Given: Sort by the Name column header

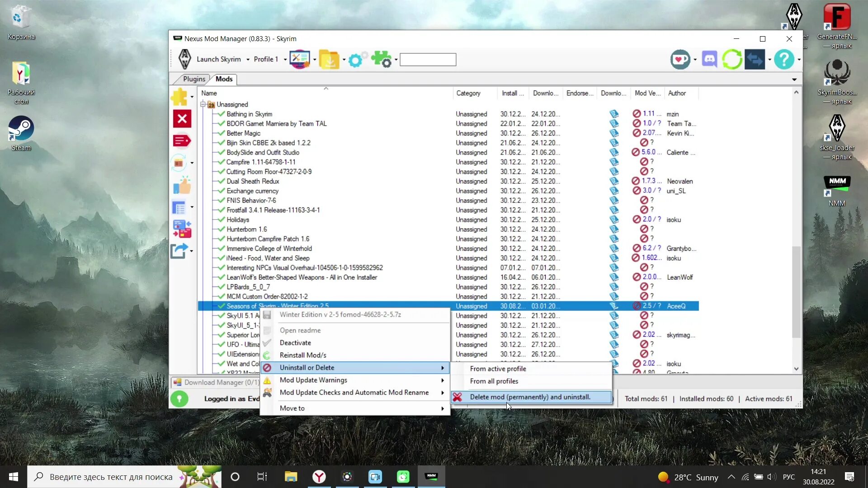Looking at the screenshot, I should 325,93.
